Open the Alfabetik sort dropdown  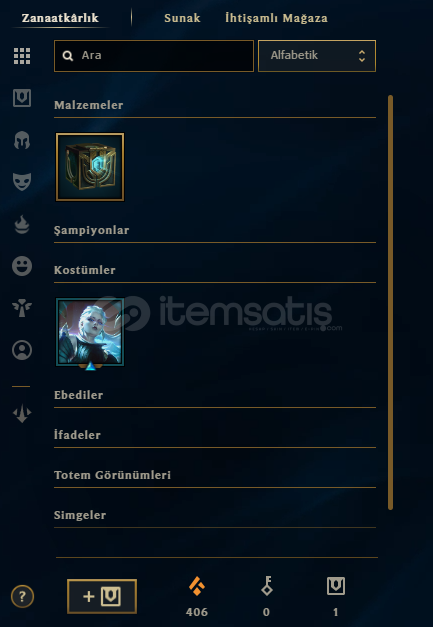click(317, 56)
